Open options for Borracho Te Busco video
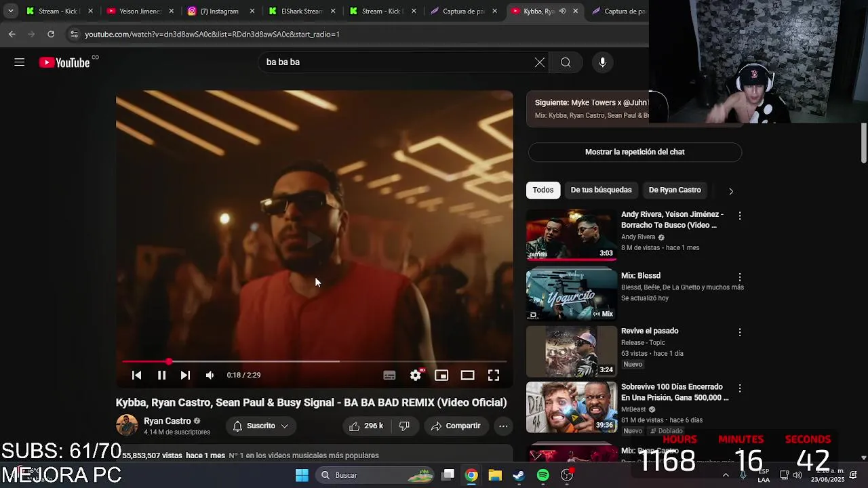This screenshot has height=488, width=868. 740,216
